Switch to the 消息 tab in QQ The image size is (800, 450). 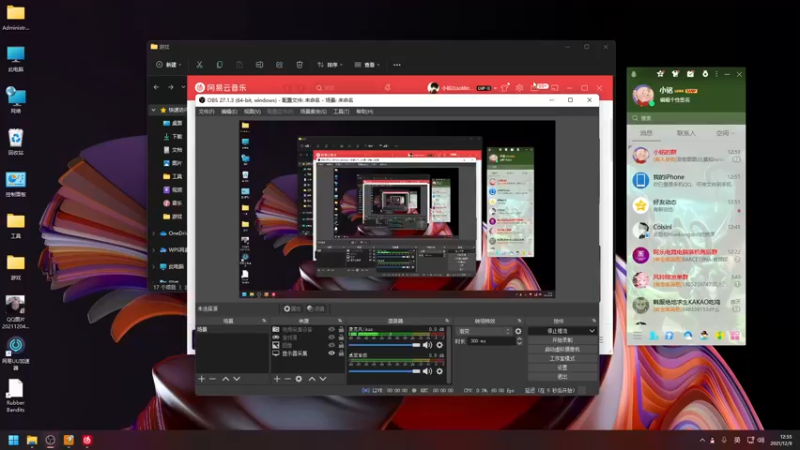click(x=646, y=133)
